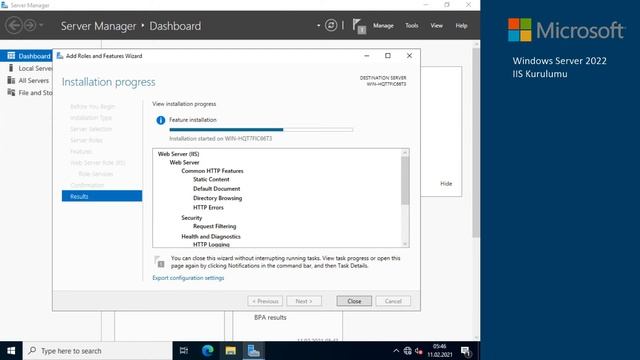Open the Action Center notification icon

467,351
